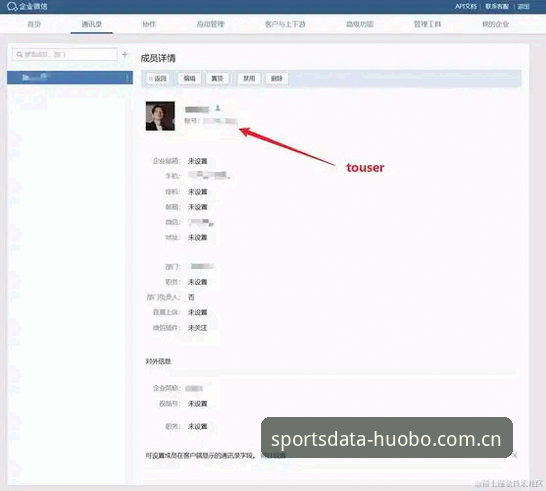
Task: Go to the 客户与上下游 tab
Action: (285, 24)
